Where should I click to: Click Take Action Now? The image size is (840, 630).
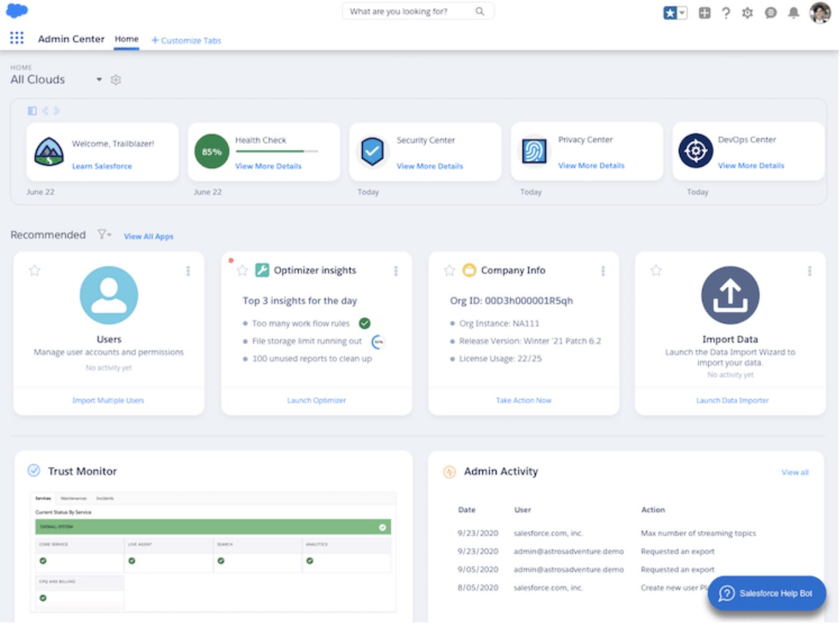pos(524,400)
